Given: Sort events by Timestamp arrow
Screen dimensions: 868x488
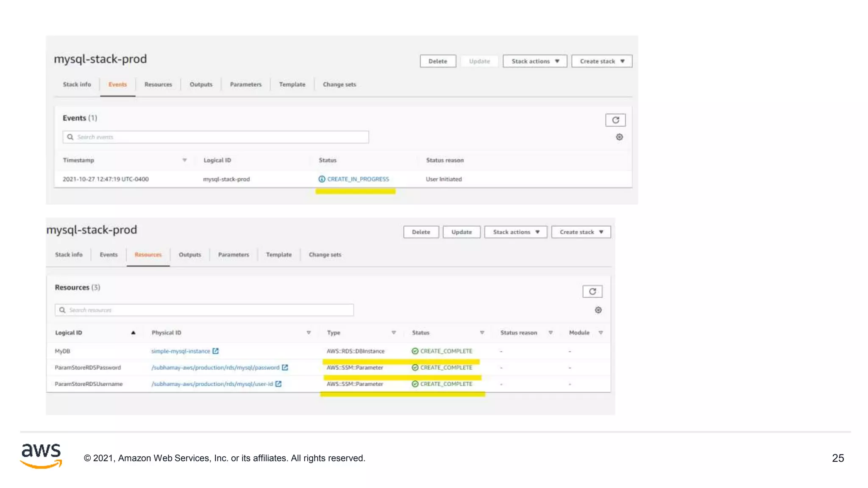Looking at the screenshot, I should (x=184, y=160).
